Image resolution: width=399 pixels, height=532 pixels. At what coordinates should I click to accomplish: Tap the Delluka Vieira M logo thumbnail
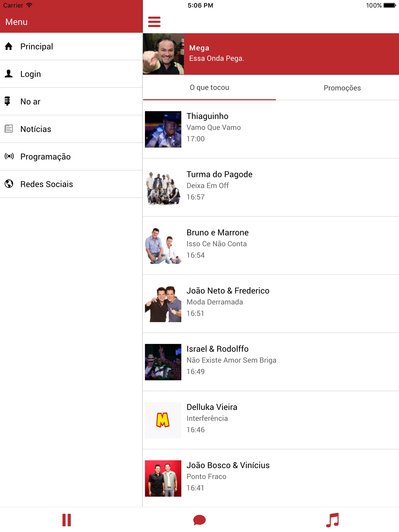(x=163, y=420)
